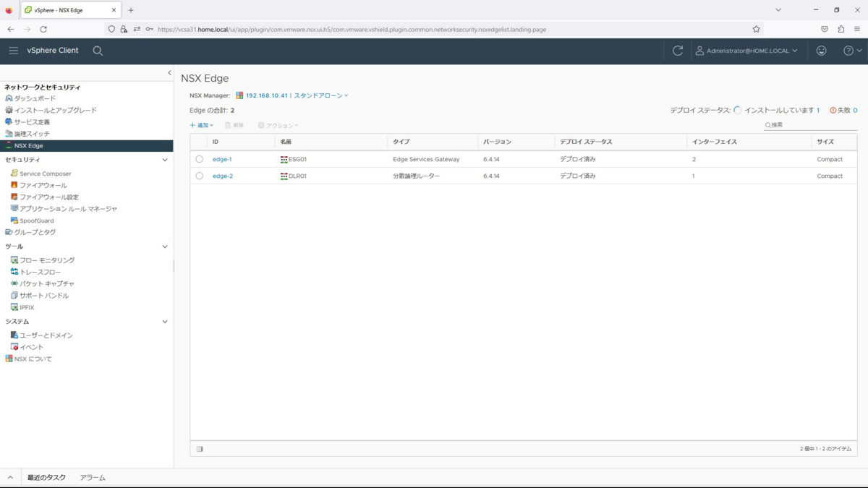Click the 分散論理ルーター cell
Viewport: 868px width, 488px height.
click(x=416, y=176)
